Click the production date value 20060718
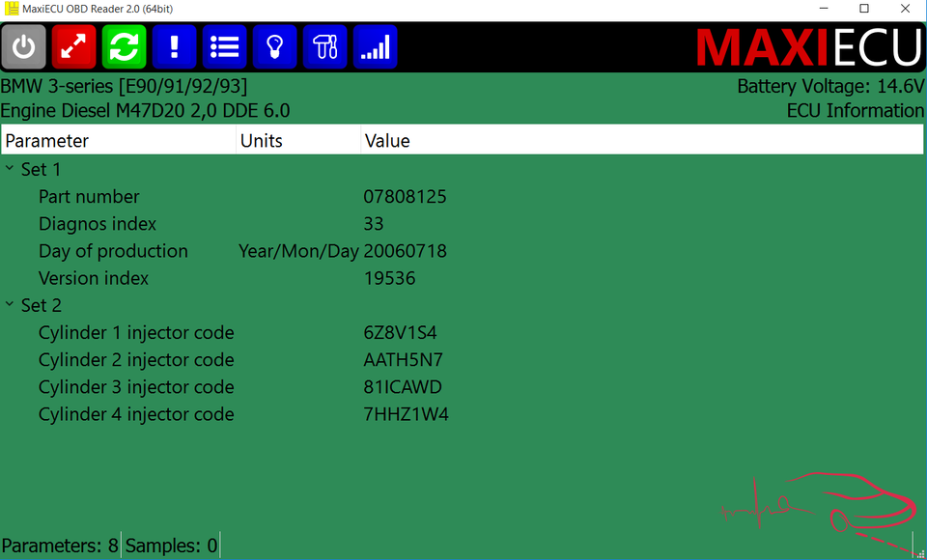The image size is (927, 560). pos(405,251)
